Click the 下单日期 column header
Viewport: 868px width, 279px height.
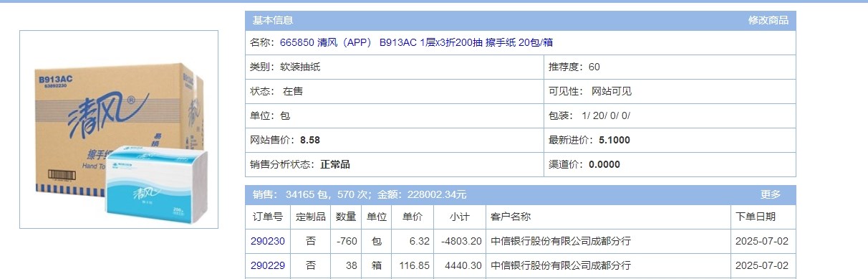click(x=763, y=217)
